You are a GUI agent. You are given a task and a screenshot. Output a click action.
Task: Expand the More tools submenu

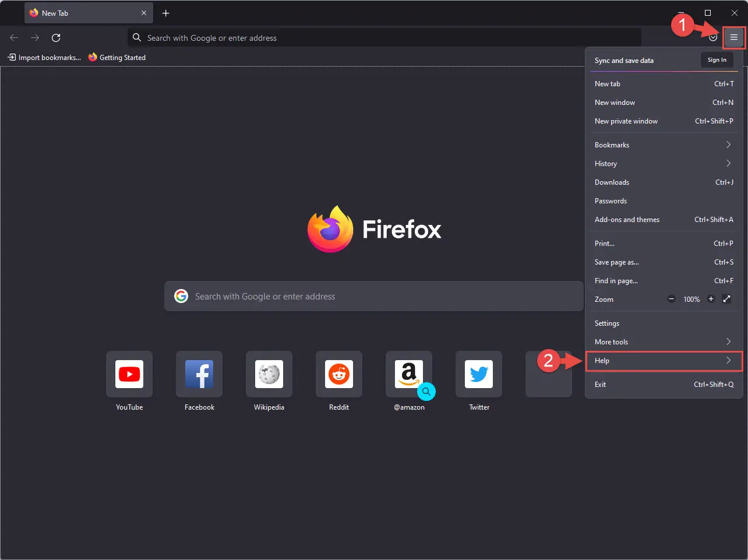tap(664, 342)
